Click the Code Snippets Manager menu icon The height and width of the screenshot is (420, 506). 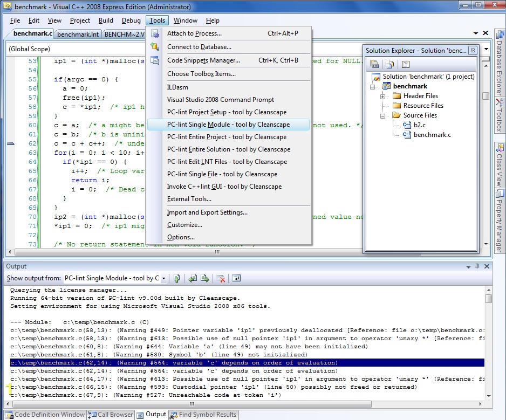pyautogui.click(x=155, y=60)
